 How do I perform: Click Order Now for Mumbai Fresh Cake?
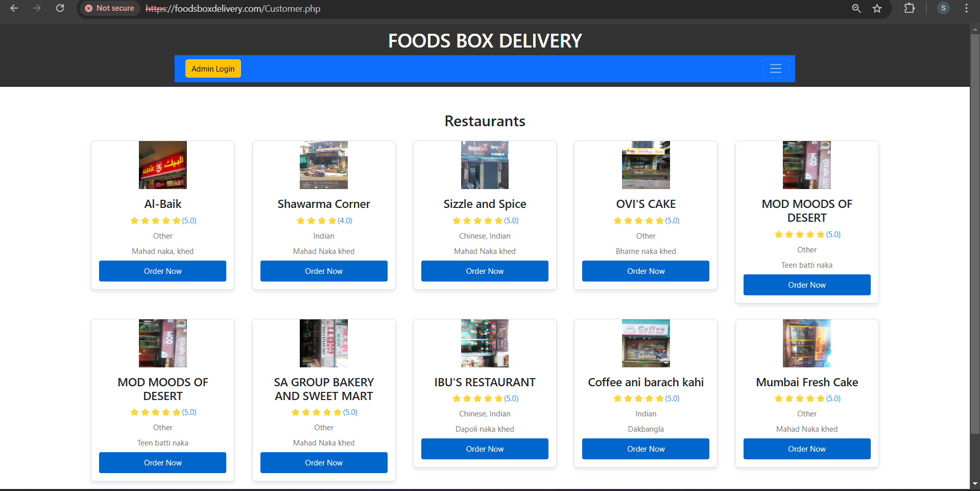[x=806, y=449]
